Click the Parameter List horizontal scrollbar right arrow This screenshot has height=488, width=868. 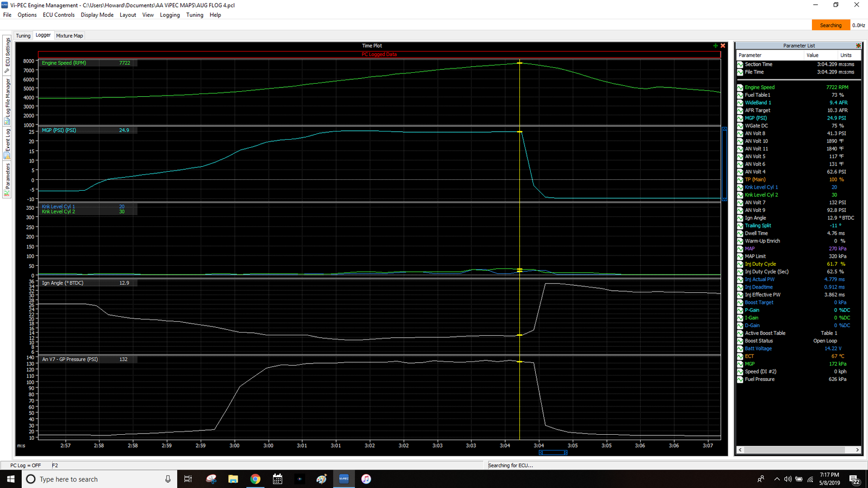(x=858, y=449)
